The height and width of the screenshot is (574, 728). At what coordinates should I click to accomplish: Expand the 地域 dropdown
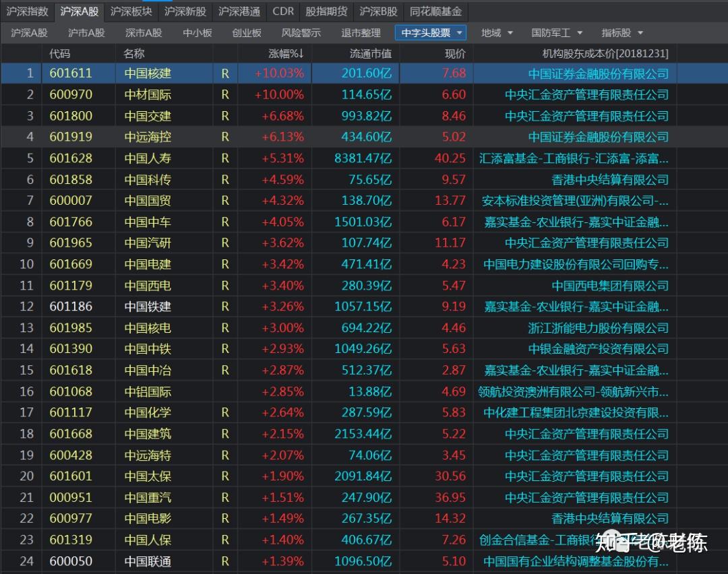click(497, 33)
